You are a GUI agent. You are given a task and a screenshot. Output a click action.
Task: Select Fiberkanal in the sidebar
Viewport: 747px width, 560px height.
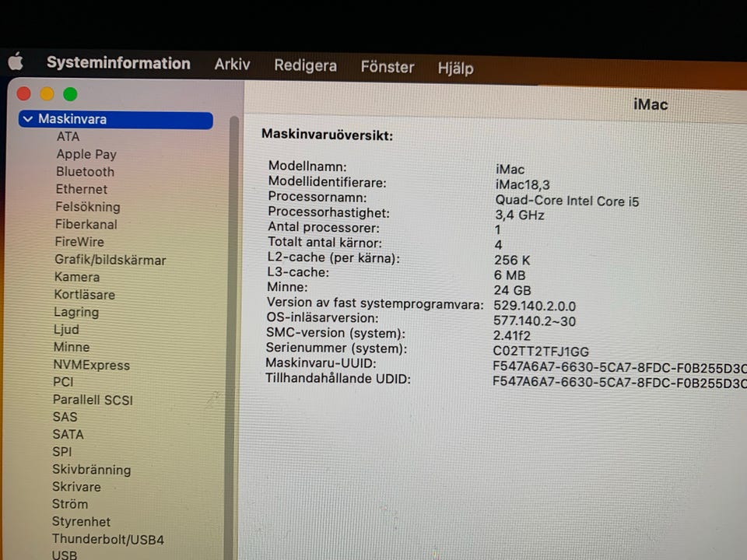pos(86,224)
